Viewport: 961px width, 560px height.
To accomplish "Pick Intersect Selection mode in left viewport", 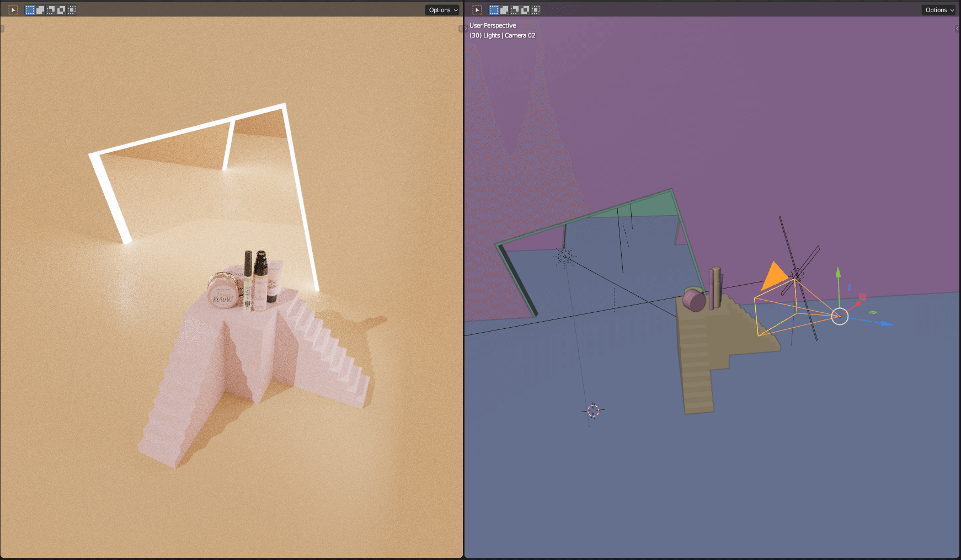I will point(72,10).
